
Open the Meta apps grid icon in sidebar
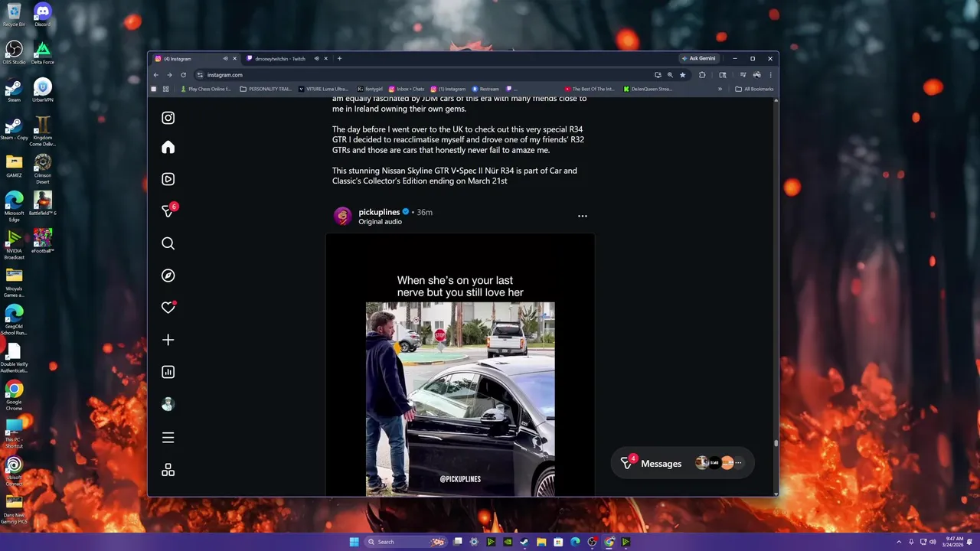tap(168, 470)
